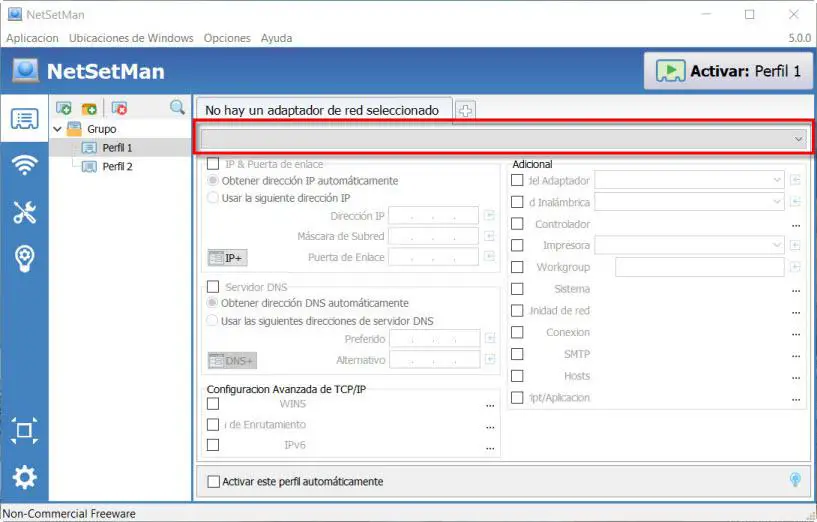Click the IP+ button
This screenshot has width=817, height=522.
(x=227, y=257)
